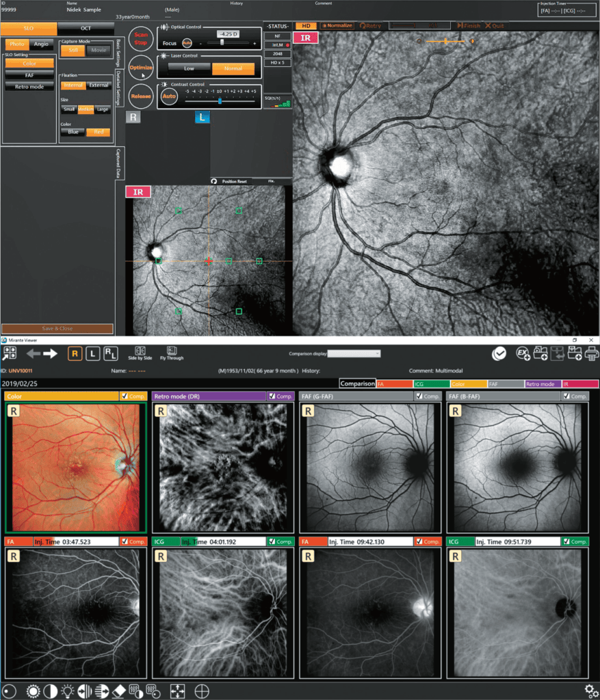Click the Contrast Control slider handle
Image resolution: width=600 pixels, height=700 pixels.
click(220, 100)
